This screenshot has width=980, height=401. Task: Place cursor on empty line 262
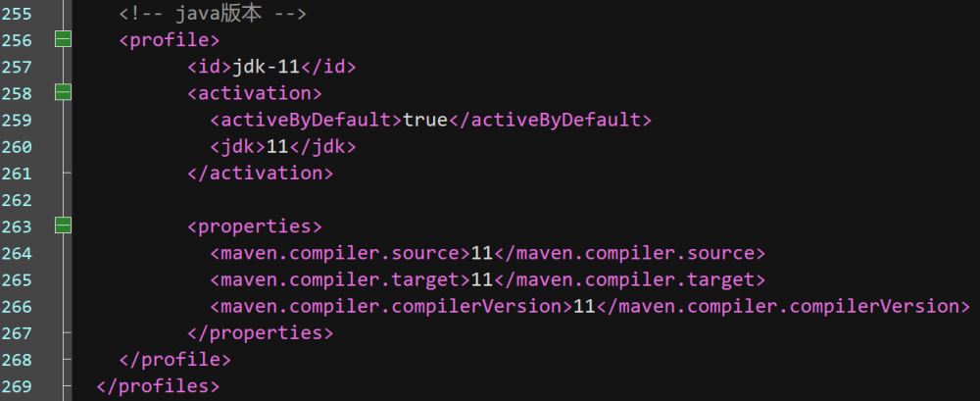(x=525, y=200)
